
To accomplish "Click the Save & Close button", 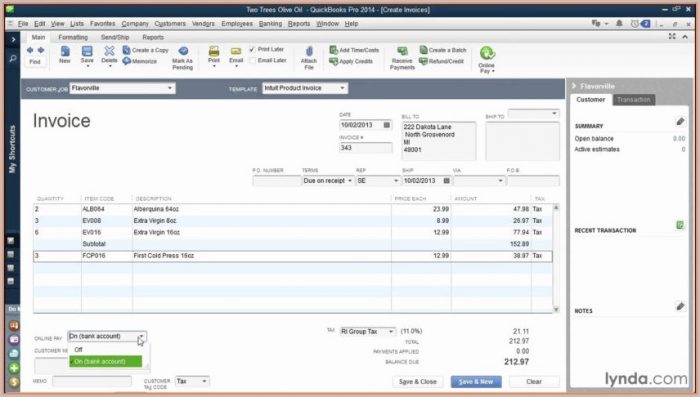I will pyautogui.click(x=417, y=382).
